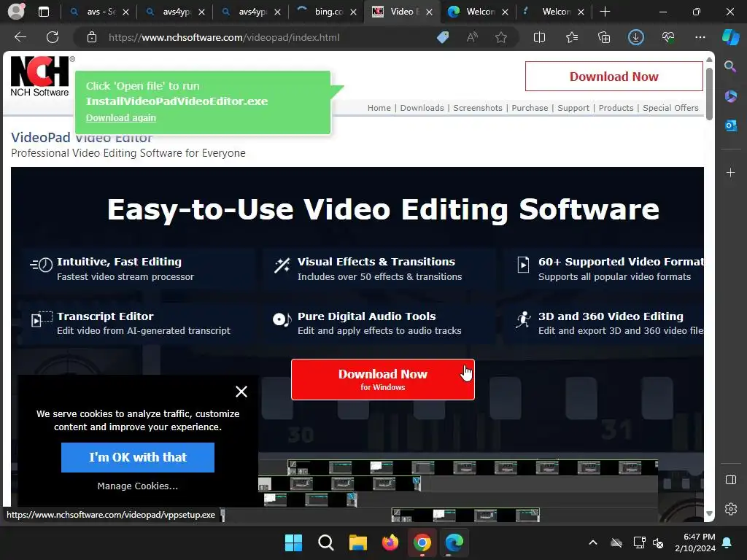Close the Video tab
747x560 pixels.
[429, 12]
